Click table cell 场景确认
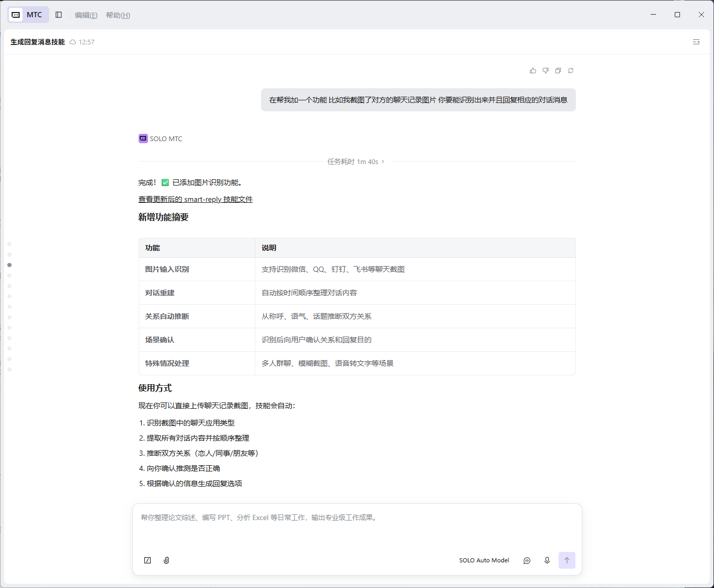 [x=197, y=340]
